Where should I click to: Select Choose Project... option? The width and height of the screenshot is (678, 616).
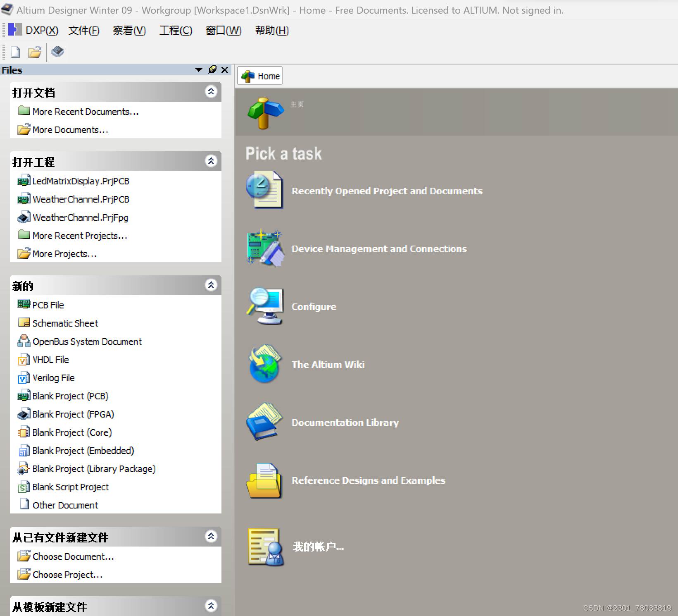tap(67, 575)
